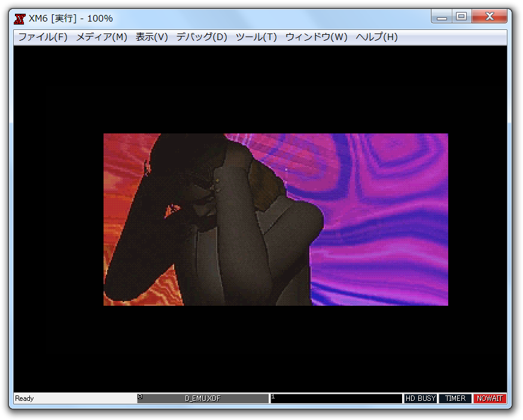Viewport: 523px width, 420px height.
Task: Open the メディア(M) menu
Action: click(102, 37)
